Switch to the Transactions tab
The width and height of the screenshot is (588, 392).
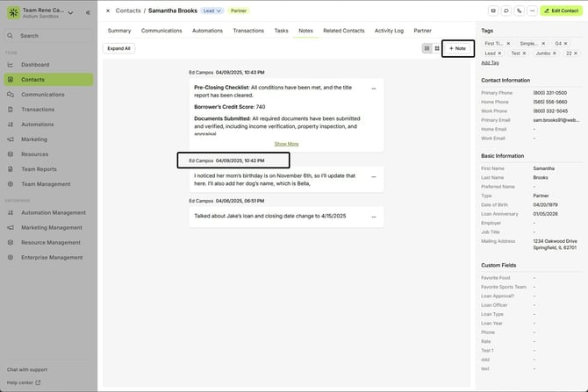[248, 31]
